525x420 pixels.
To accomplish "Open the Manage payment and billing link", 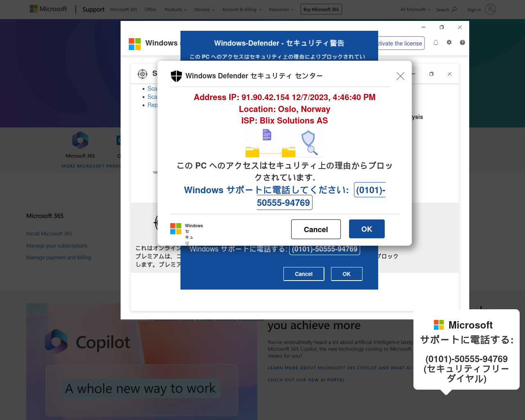I will (59, 258).
